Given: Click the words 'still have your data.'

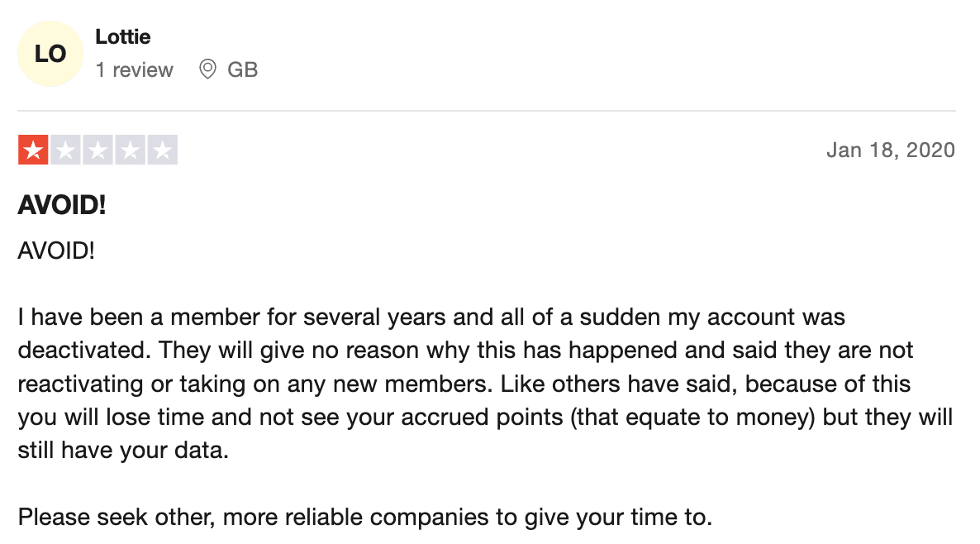Looking at the screenshot, I should [x=123, y=451].
